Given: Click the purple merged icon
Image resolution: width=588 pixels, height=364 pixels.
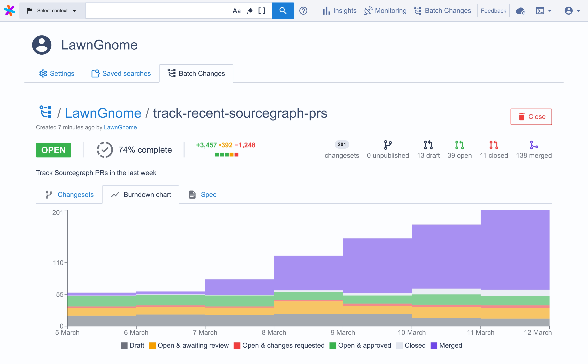Looking at the screenshot, I should pyautogui.click(x=534, y=145).
